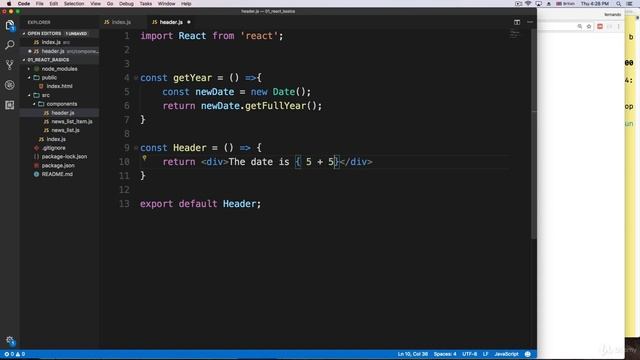The image size is (640, 360).
Task: Click the UTF-8 encoding indicator
Action: pos(469,354)
